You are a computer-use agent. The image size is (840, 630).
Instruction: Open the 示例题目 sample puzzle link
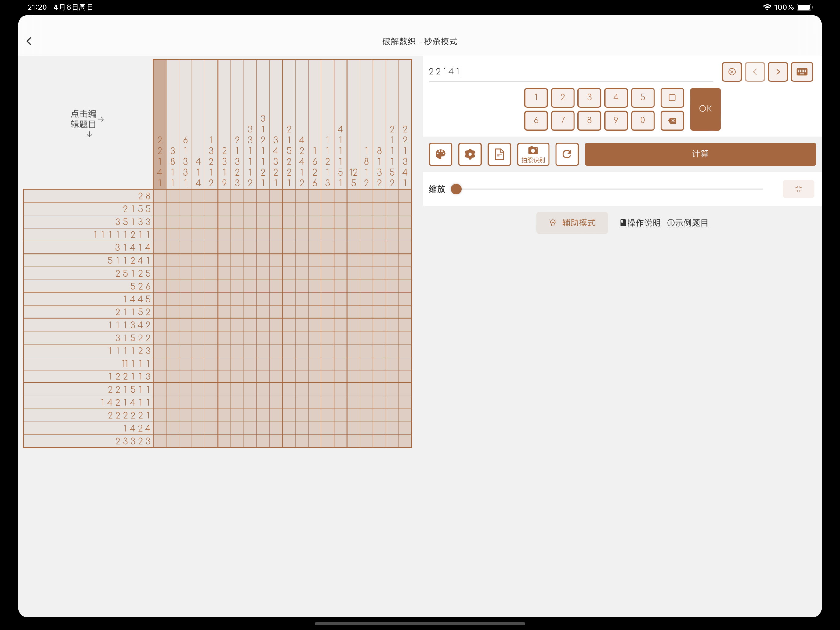pos(688,223)
